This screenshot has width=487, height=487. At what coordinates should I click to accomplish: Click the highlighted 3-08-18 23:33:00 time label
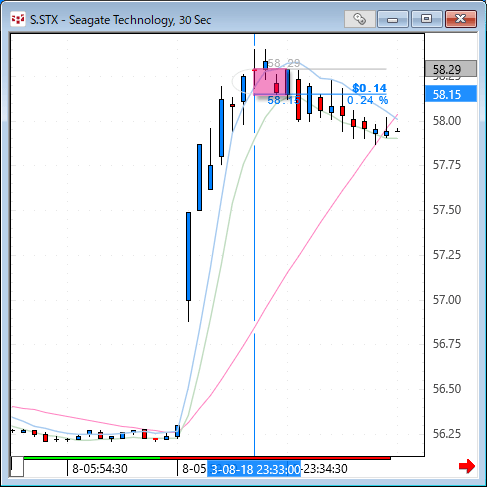254,469
